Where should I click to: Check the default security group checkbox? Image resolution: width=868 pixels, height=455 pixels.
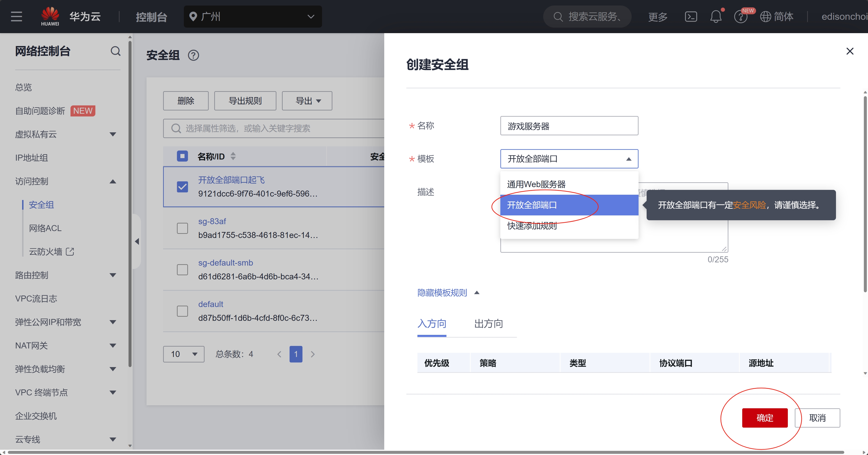182,311
